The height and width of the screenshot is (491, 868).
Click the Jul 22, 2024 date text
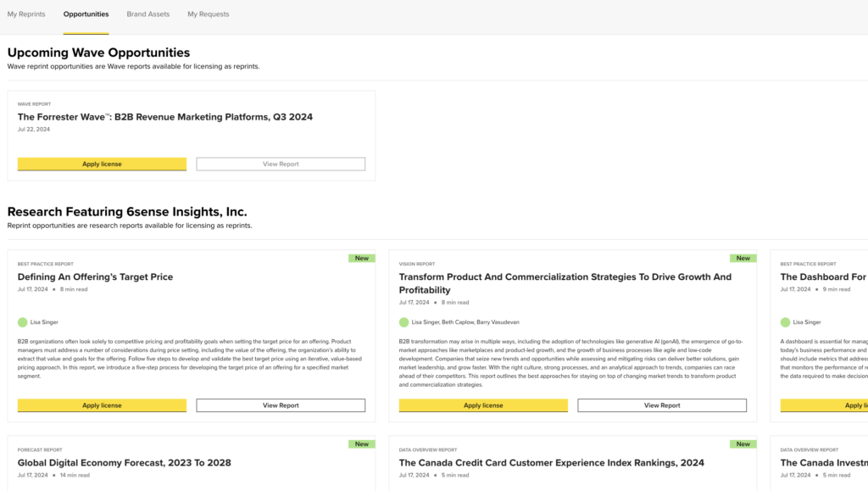(x=34, y=129)
